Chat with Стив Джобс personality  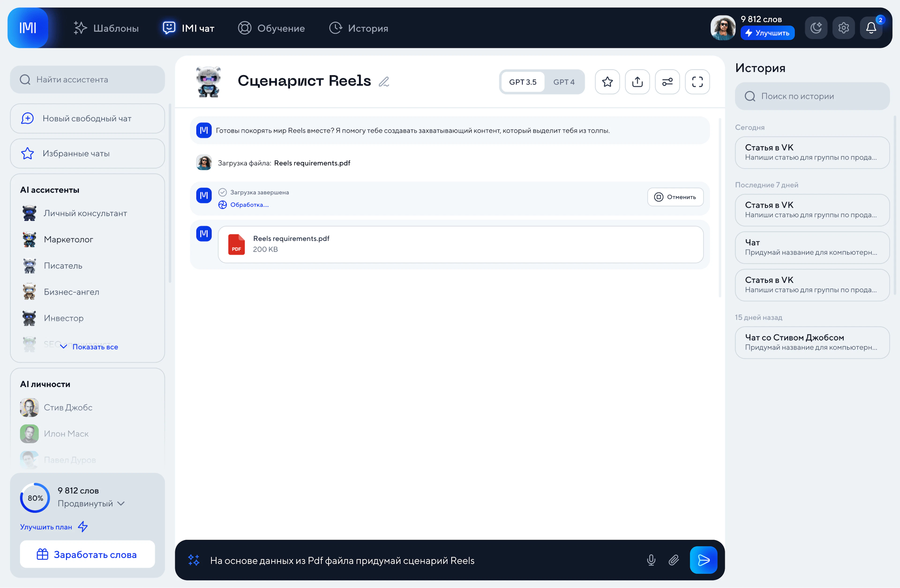[56, 407]
